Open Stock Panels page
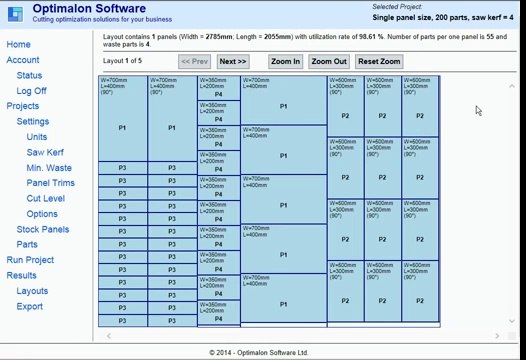Screen dimensions: 526x360 [x=43, y=229]
